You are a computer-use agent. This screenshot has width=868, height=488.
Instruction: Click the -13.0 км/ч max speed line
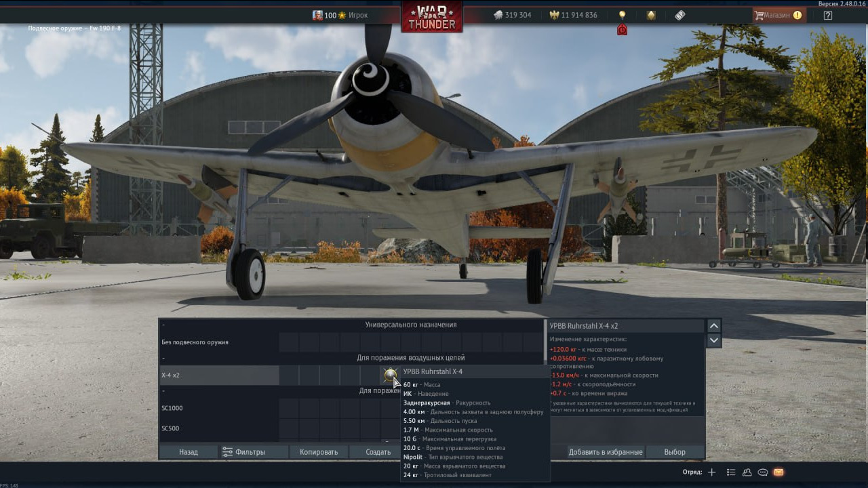point(604,375)
